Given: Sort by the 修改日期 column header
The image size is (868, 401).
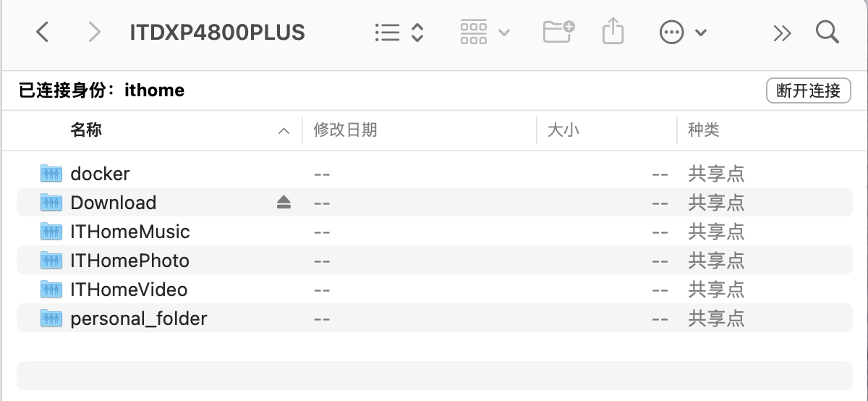Looking at the screenshot, I should click(x=345, y=130).
